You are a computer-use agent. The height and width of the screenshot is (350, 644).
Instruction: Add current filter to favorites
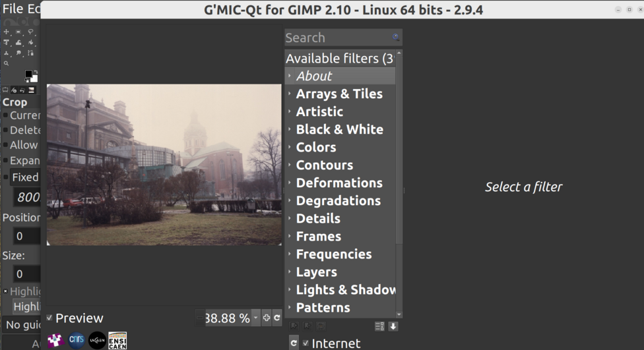coord(294,326)
